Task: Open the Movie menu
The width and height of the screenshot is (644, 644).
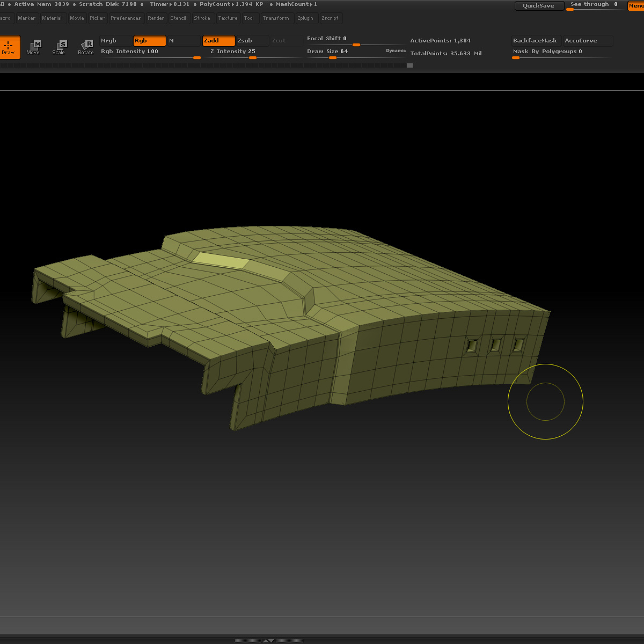Action: pos(77,18)
